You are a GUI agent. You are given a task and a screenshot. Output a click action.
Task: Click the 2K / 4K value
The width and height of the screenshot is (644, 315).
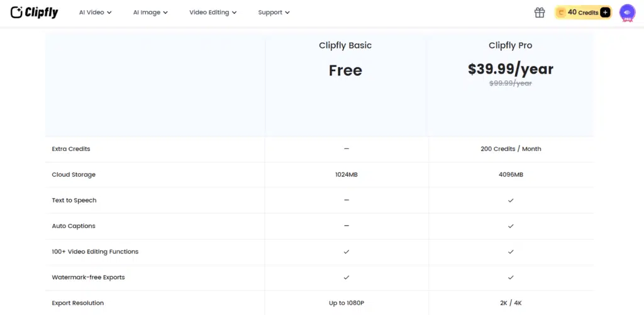coord(511,303)
